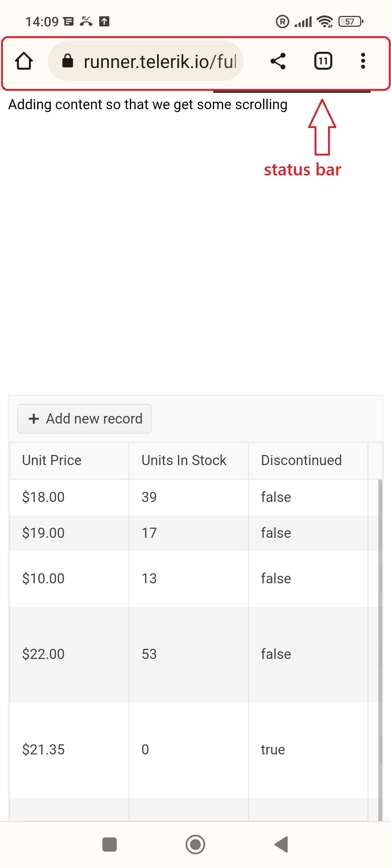Select the 17 units in stock cell

tap(149, 533)
